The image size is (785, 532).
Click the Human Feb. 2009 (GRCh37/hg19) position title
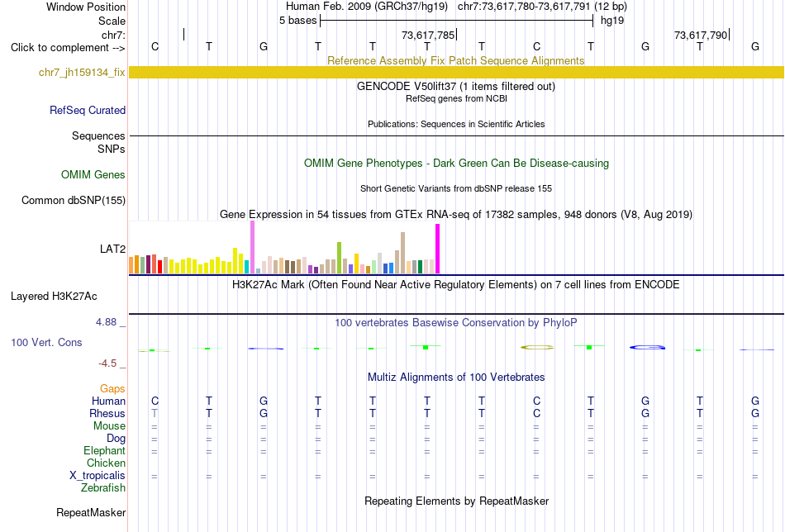(366, 7)
